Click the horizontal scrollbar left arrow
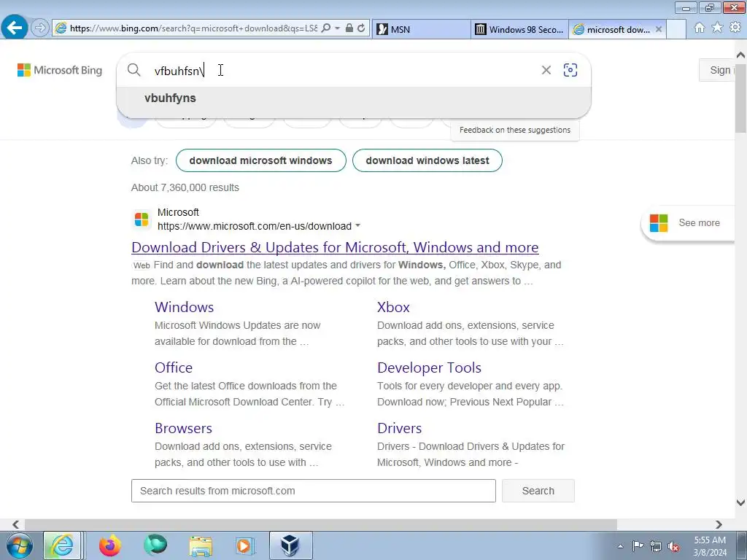Viewport: 747px width, 560px height. (x=16, y=525)
